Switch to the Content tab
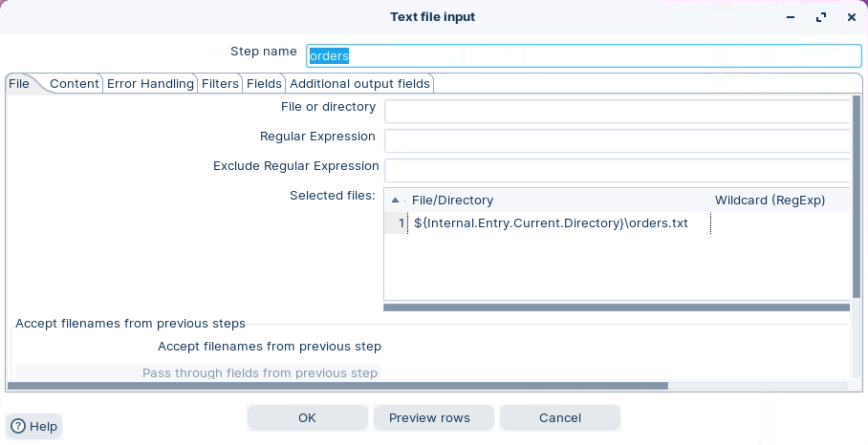868x445 pixels. click(74, 84)
